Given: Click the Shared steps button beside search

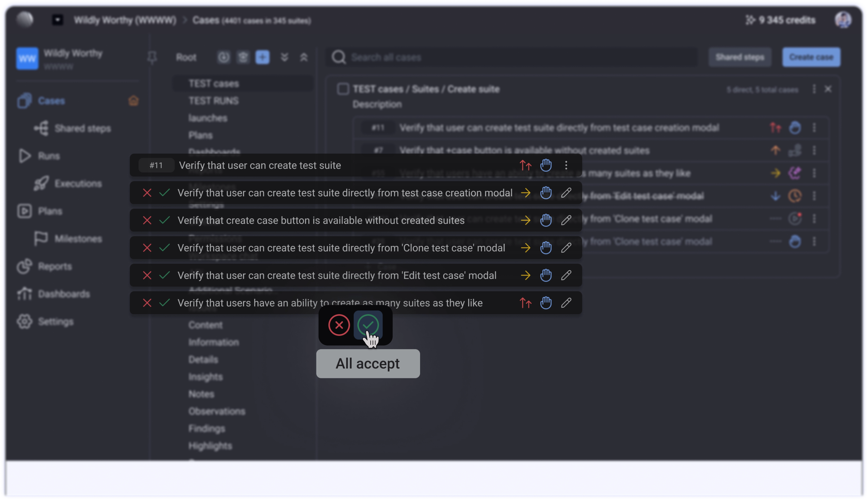Looking at the screenshot, I should (x=740, y=57).
